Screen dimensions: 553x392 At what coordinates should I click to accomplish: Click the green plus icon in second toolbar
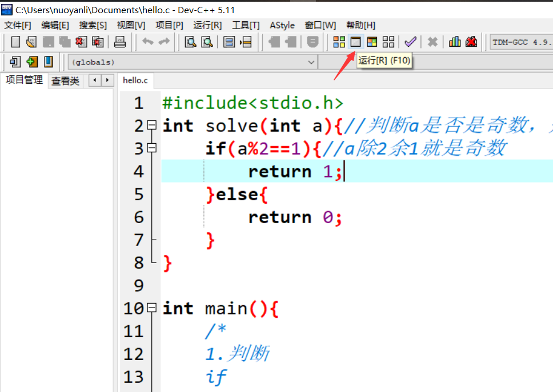(x=32, y=62)
